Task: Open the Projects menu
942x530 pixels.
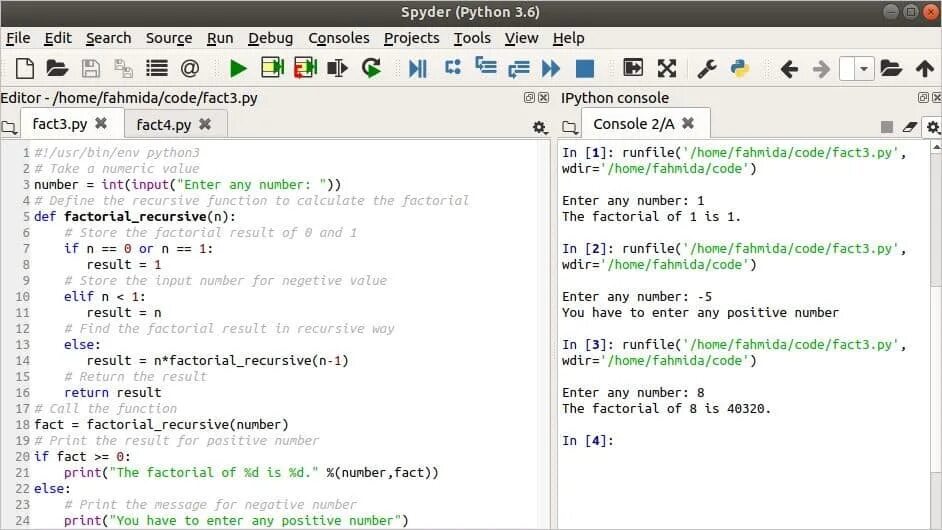Action: 412,38
